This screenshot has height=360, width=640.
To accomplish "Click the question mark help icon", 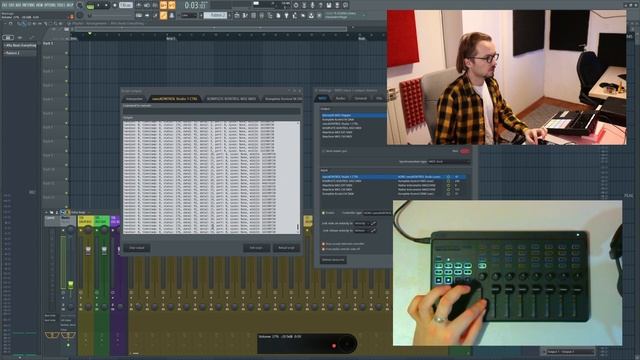I will click(x=320, y=5).
